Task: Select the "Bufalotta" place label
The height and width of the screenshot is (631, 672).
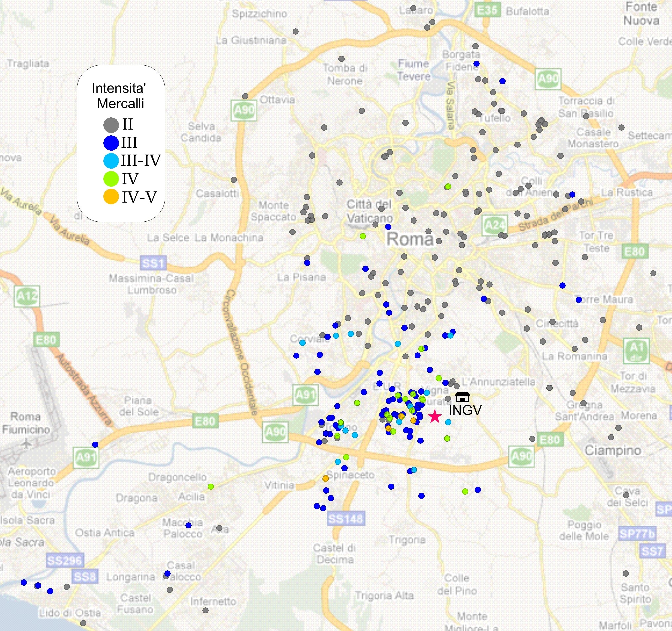Action: [528, 11]
